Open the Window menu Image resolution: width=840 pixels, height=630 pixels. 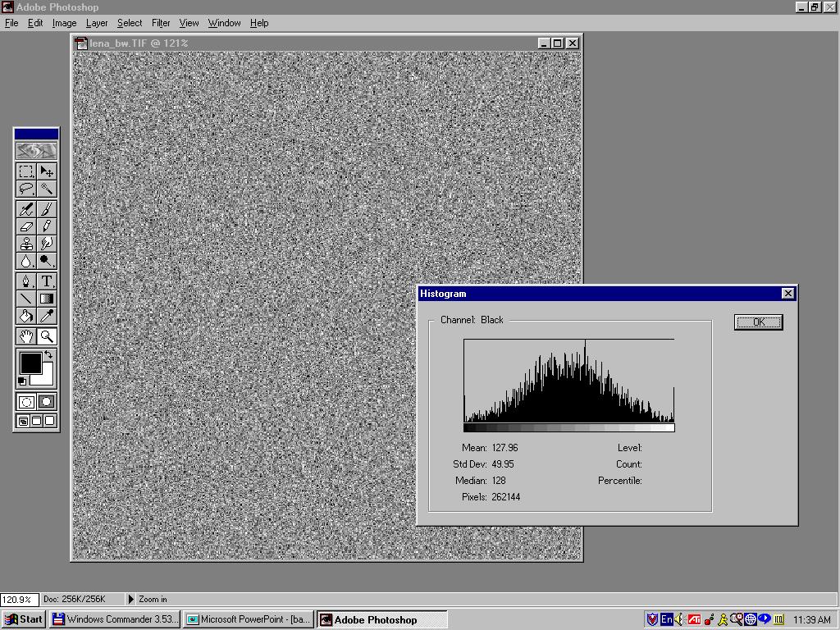coord(225,23)
